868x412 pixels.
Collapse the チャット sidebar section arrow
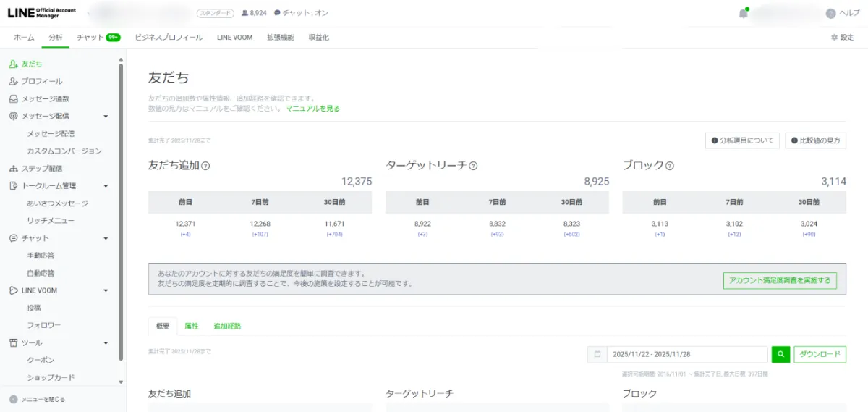pos(106,238)
